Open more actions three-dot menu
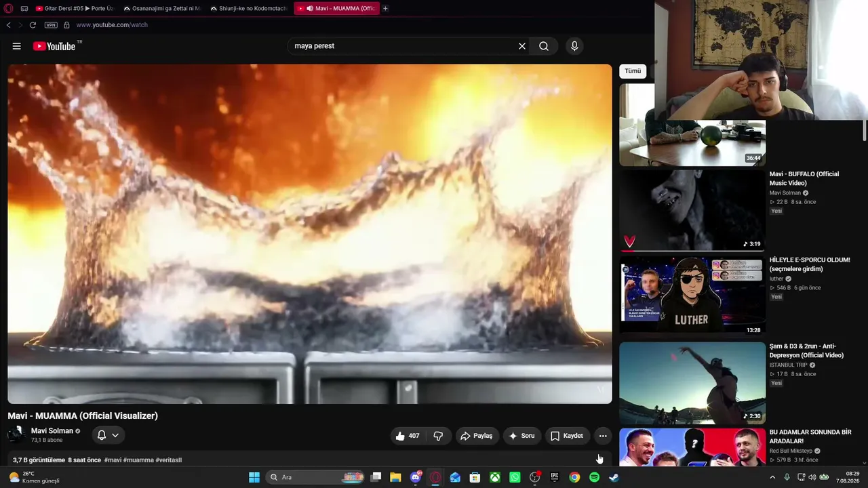868x488 pixels. 603,436
